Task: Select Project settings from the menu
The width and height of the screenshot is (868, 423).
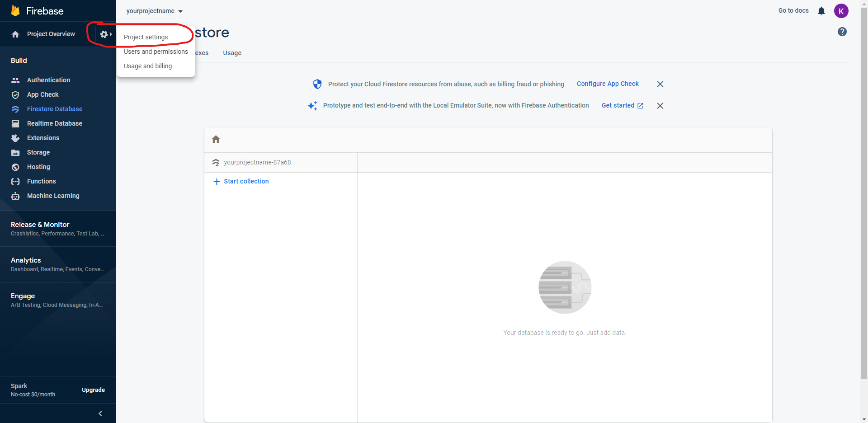Action: [x=146, y=37]
